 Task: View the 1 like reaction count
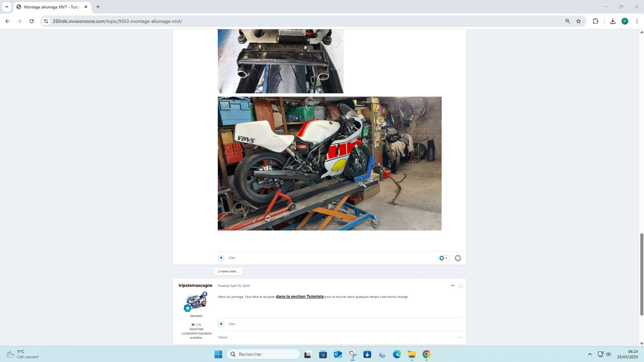click(444, 258)
